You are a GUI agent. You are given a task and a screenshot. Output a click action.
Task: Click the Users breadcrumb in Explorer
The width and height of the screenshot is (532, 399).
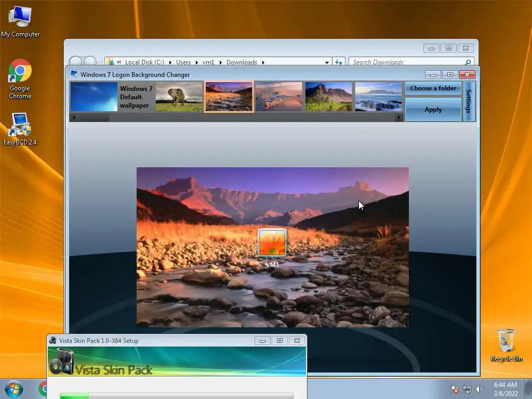tap(183, 62)
